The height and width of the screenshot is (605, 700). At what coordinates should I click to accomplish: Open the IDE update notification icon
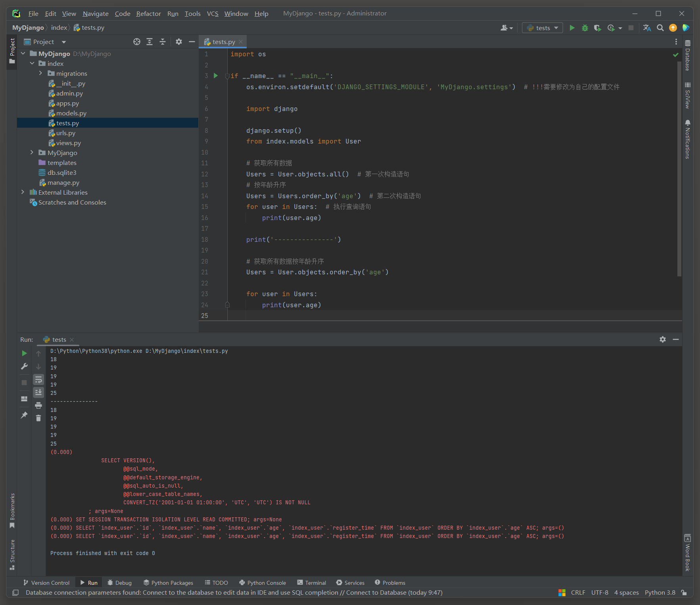pyautogui.click(x=673, y=28)
